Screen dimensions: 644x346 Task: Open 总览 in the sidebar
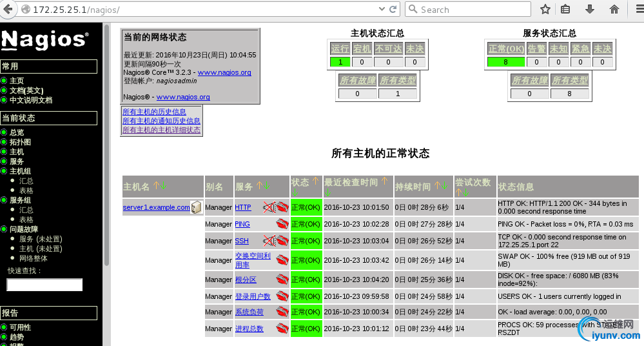(x=16, y=132)
